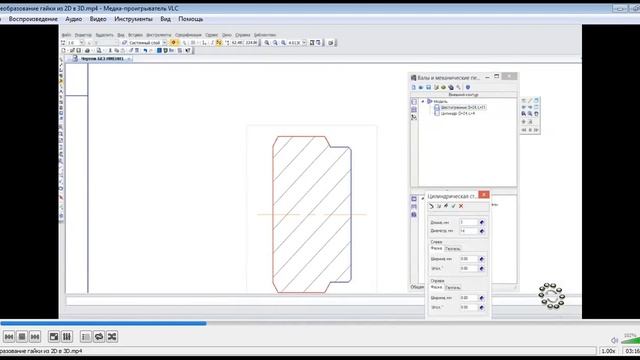
Task: Select the Чертеж drawing document tab
Action: [101, 59]
